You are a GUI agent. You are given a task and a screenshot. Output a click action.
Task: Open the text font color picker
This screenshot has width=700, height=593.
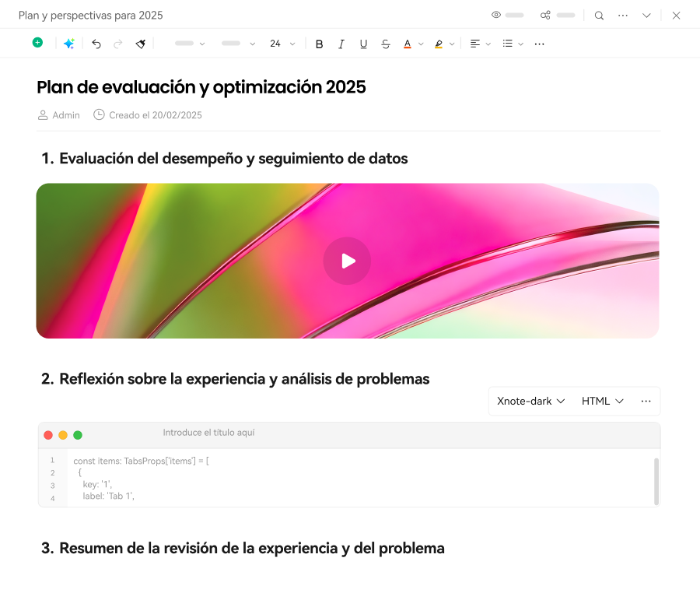coord(412,44)
